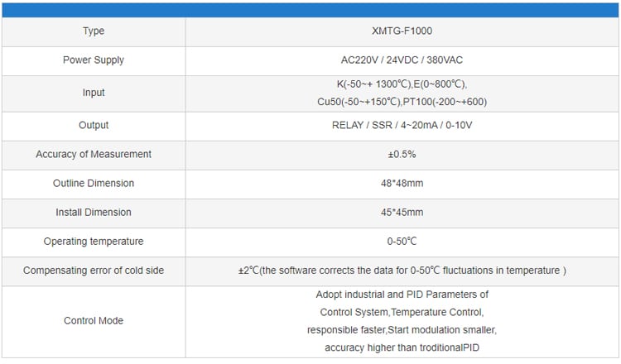Click the Control Mode row label
Screen dimensions: 621x364
pyautogui.click(x=94, y=320)
